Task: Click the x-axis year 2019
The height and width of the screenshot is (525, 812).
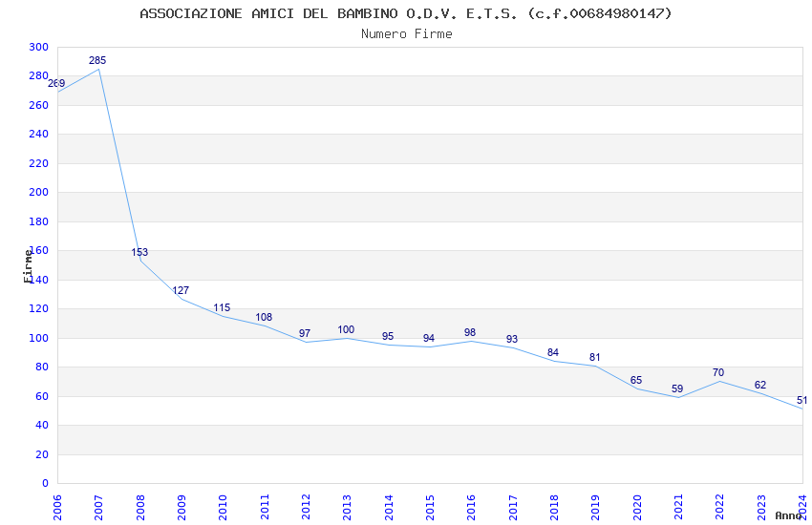Action: click(x=595, y=508)
